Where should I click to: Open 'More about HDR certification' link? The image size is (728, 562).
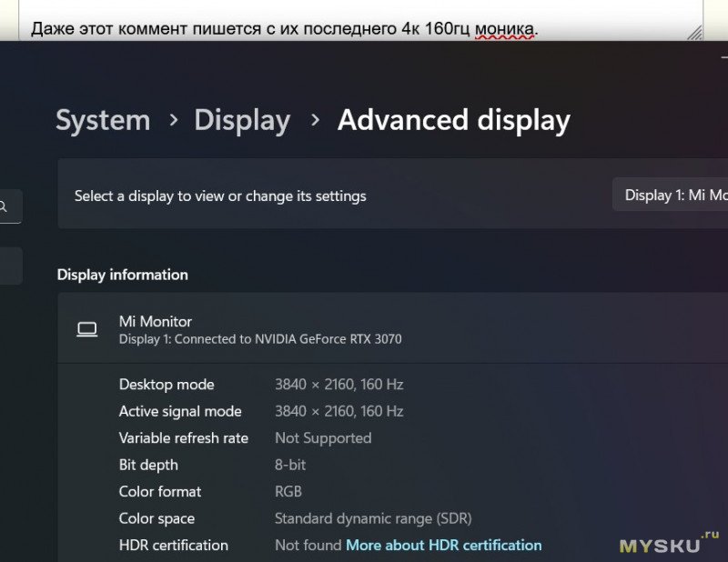click(x=444, y=545)
